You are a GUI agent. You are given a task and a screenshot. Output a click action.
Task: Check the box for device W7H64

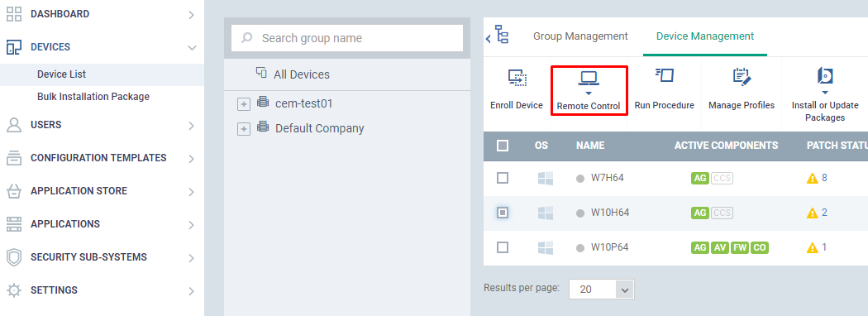click(x=502, y=178)
